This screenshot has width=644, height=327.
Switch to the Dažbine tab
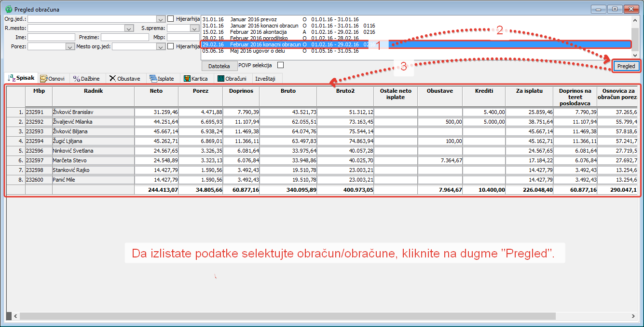point(87,78)
